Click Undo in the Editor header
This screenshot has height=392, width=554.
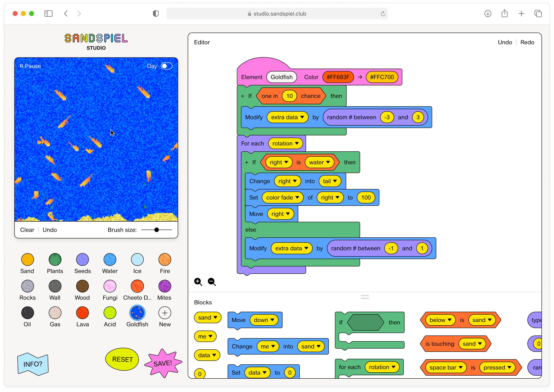pyautogui.click(x=505, y=42)
